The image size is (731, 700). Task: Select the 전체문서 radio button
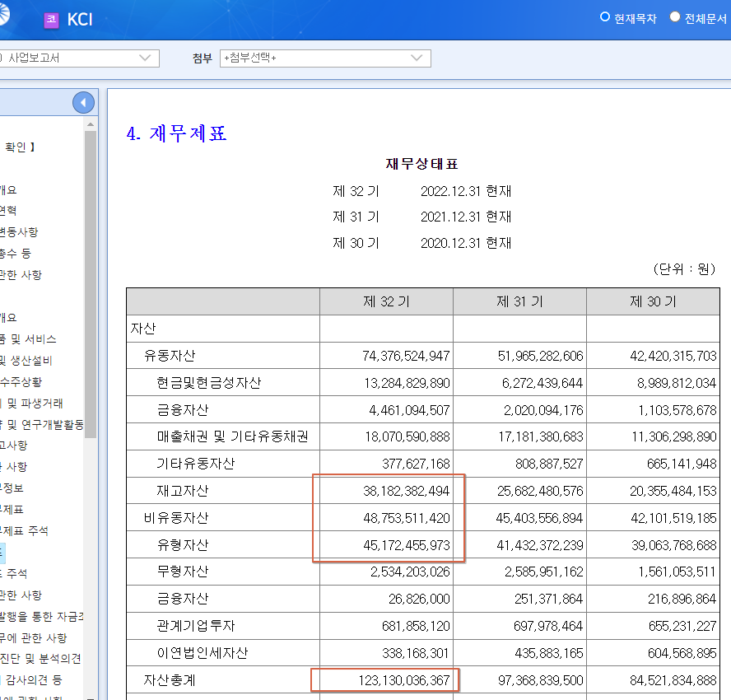point(674,17)
